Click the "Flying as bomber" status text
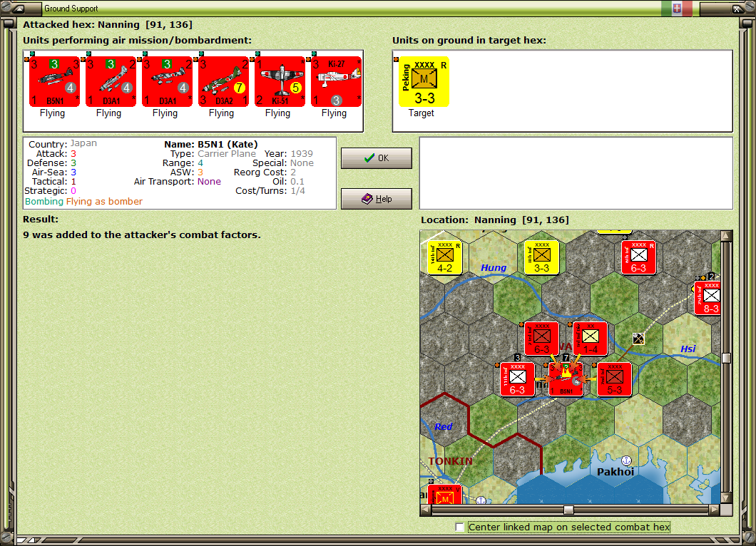This screenshot has width=756, height=546. point(104,202)
